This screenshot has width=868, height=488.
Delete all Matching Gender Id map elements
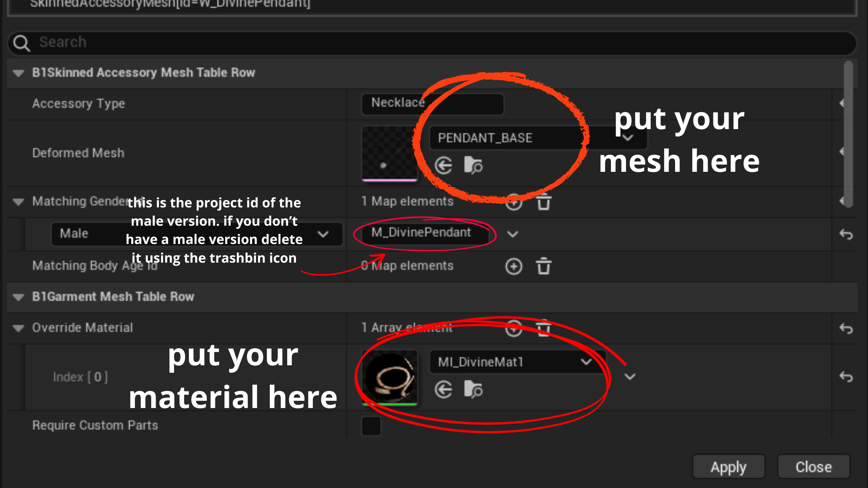(x=544, y=202)
